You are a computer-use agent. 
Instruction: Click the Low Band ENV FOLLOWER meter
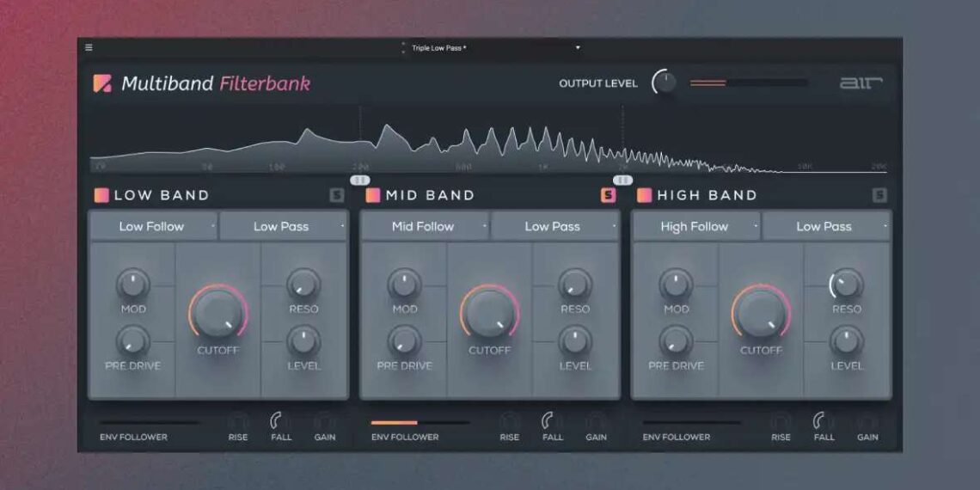150,423
